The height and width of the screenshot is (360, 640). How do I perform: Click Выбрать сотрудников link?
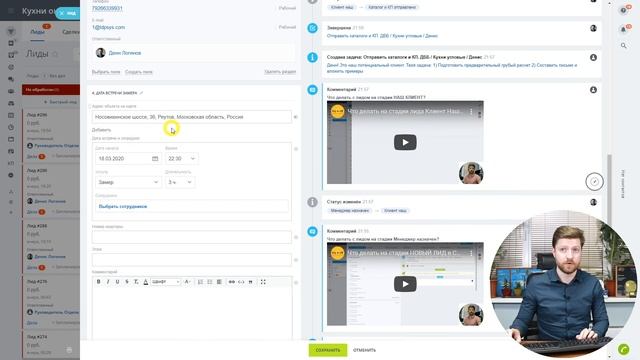(x=123, y=207)
